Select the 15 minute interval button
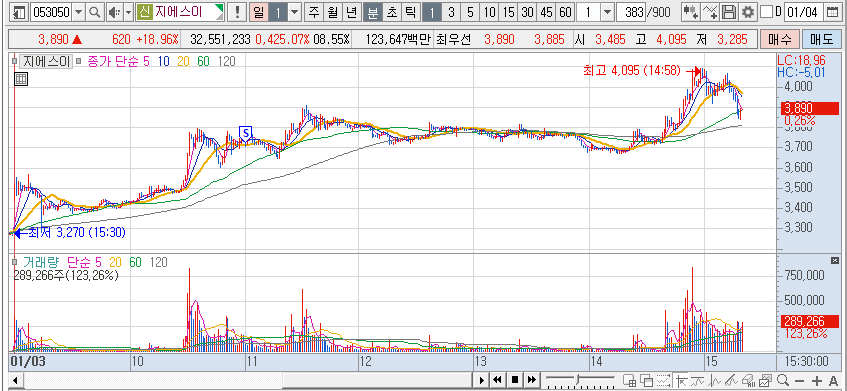The height and width of the screenshot is (391, 847). coord(508,12)
